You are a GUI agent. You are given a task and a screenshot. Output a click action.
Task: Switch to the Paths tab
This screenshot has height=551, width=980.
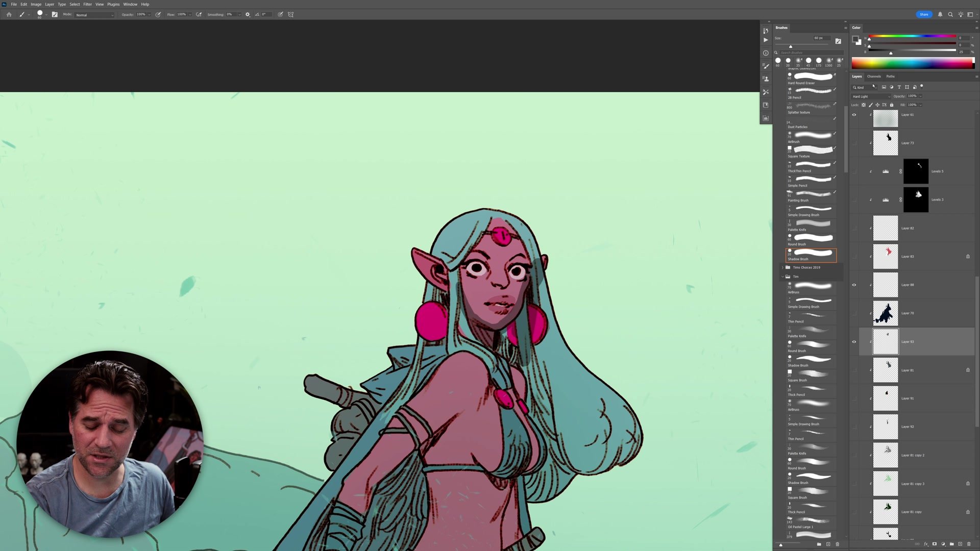pos(890,77)
